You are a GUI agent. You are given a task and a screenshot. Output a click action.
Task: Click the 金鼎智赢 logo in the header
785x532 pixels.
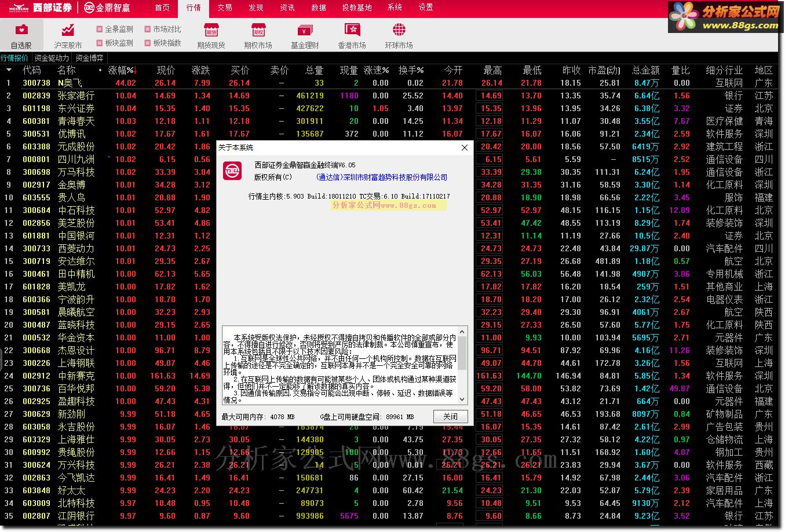pyautogui.click(x=107, y=8)
